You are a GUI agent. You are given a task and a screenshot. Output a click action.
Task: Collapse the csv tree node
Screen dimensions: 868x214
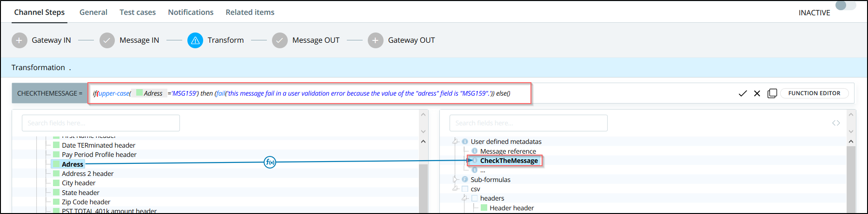455,189
